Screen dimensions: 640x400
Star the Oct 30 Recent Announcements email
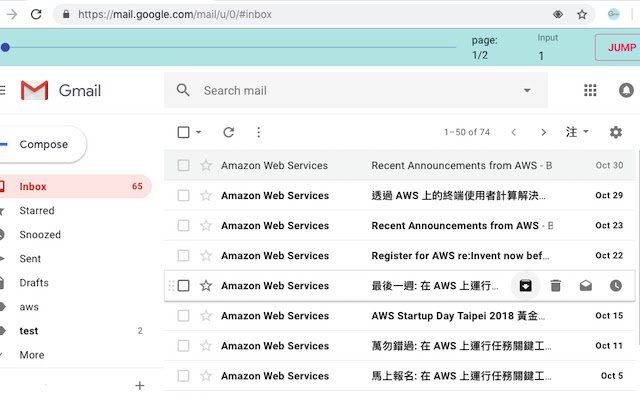pyautogui.click(x=206, y=165)
